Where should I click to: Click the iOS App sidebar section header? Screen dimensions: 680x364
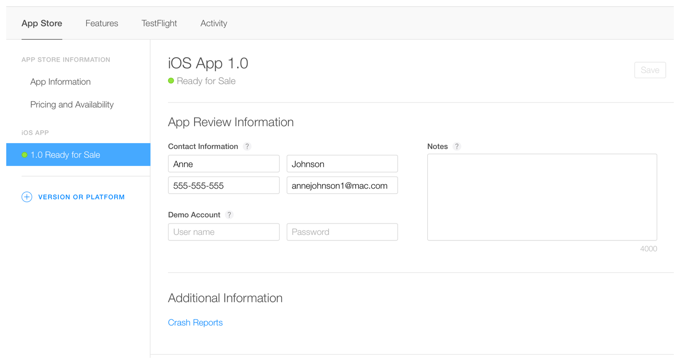(35, 133)
